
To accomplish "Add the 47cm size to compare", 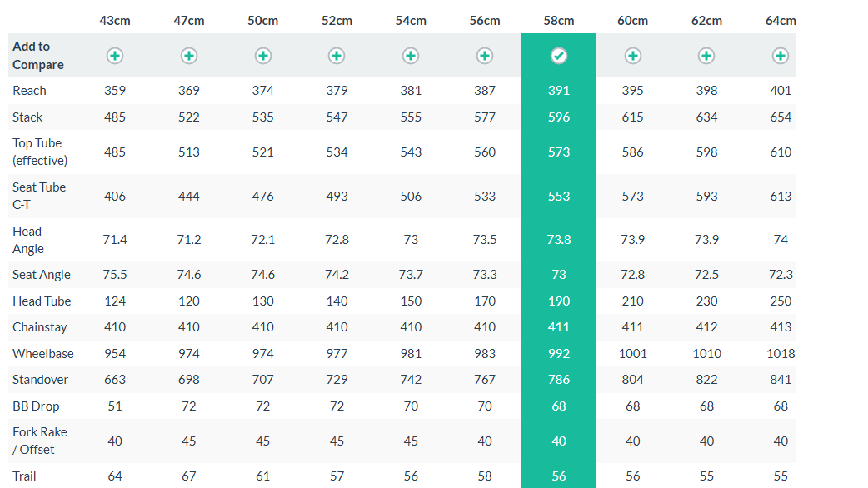I will [x=189, y=56].
